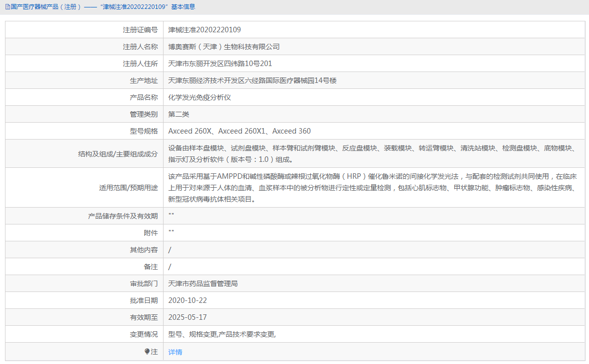The width and height of the screenshot is (589, 364).
Task: Click the document icon before the breadcrumb title
Action: 5,7
